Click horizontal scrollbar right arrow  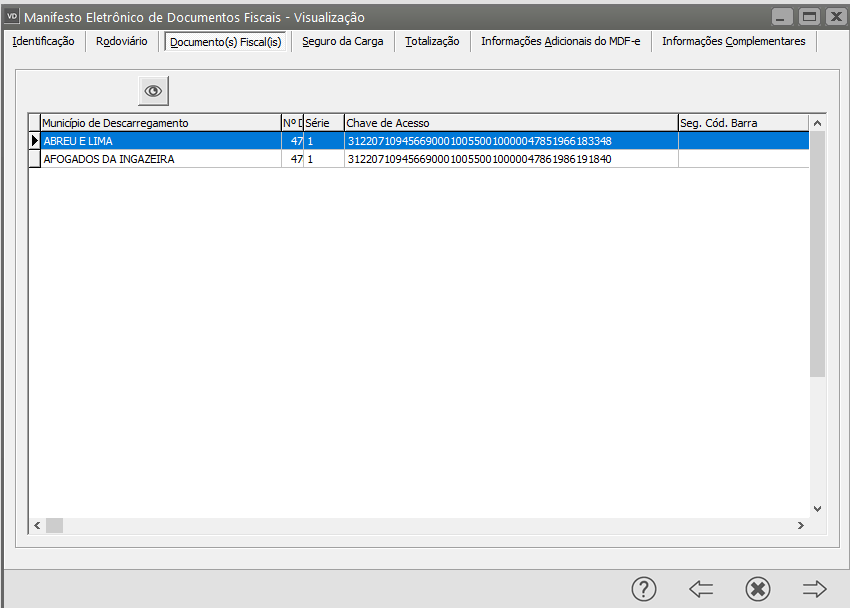pyautogui.click(x=801, y=526)
